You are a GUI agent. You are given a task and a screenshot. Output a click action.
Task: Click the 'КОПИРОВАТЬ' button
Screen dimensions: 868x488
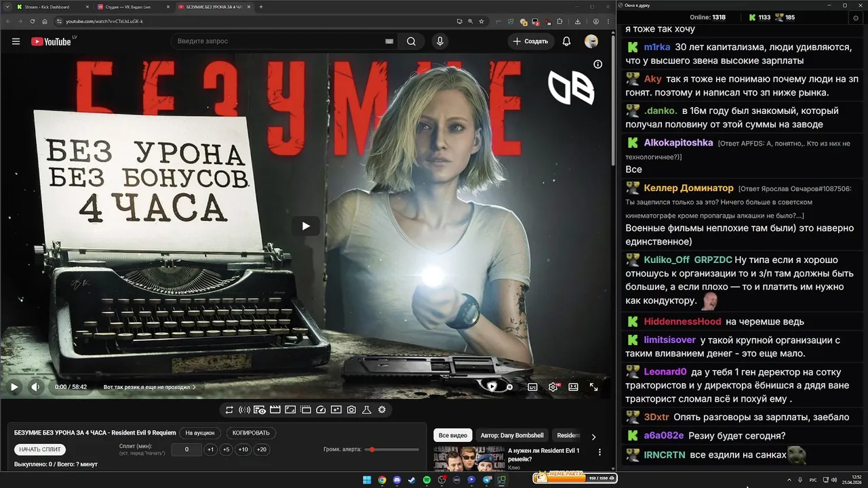tap(251, 432)
